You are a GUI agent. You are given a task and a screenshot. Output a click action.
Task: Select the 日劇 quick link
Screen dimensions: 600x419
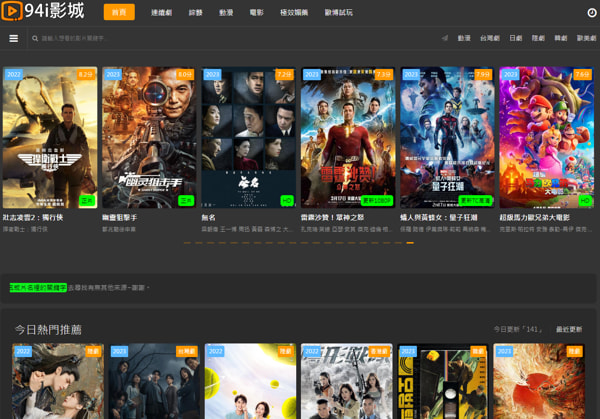pyautogui.click(x=516, y=38)
